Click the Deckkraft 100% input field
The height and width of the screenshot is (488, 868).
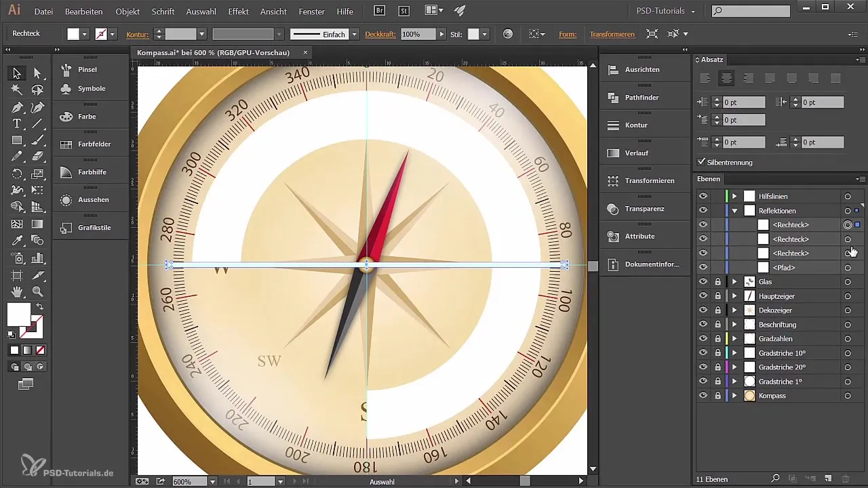coord(418,34)
